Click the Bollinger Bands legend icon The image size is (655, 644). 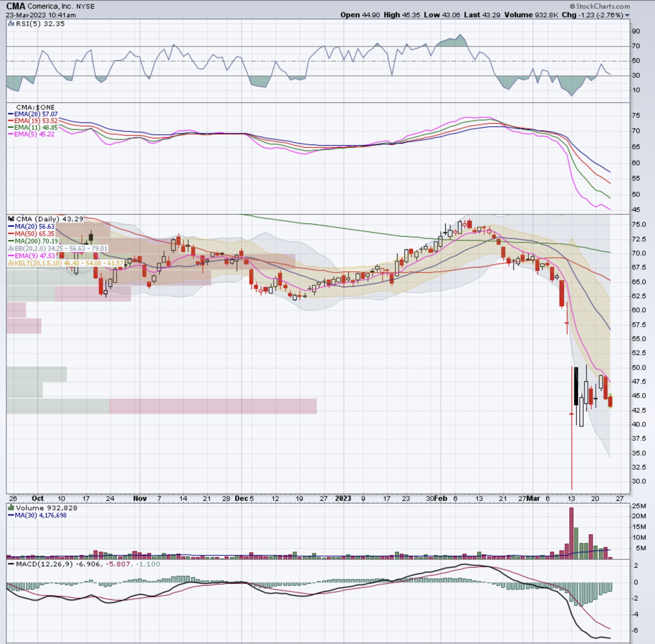coord(11,248)
